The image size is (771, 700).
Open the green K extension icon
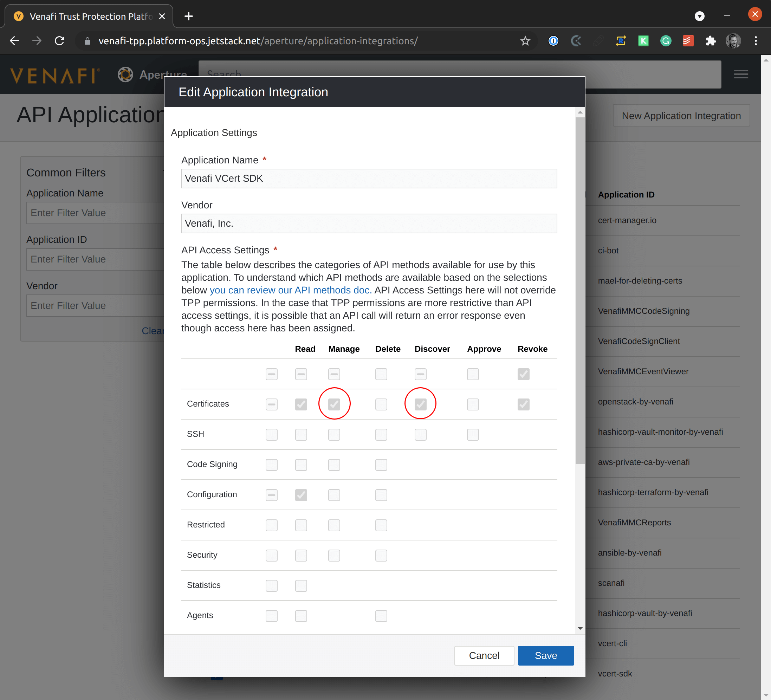[643, 41]
